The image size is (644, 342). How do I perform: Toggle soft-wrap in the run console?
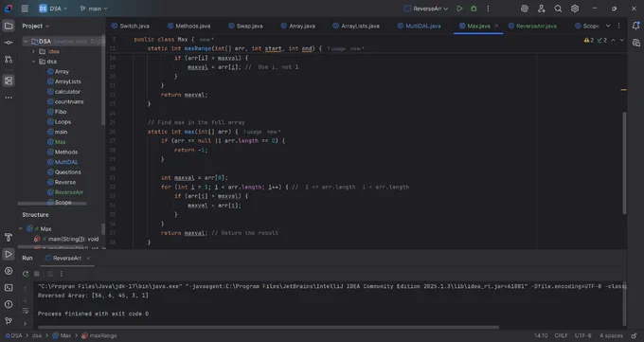25,311
